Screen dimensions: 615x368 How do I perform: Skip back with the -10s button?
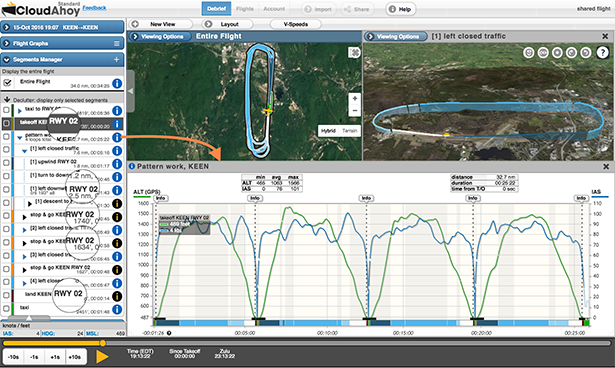[x=14, y=357]
